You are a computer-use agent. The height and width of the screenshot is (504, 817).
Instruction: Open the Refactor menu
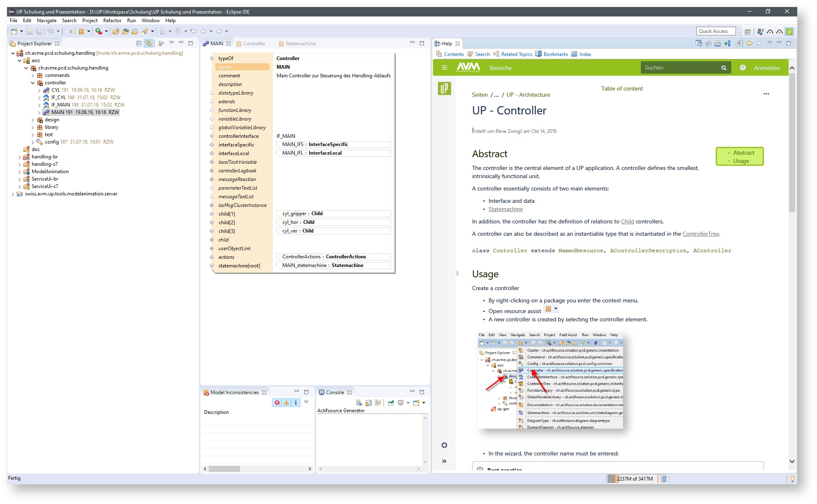pos(112,21)
